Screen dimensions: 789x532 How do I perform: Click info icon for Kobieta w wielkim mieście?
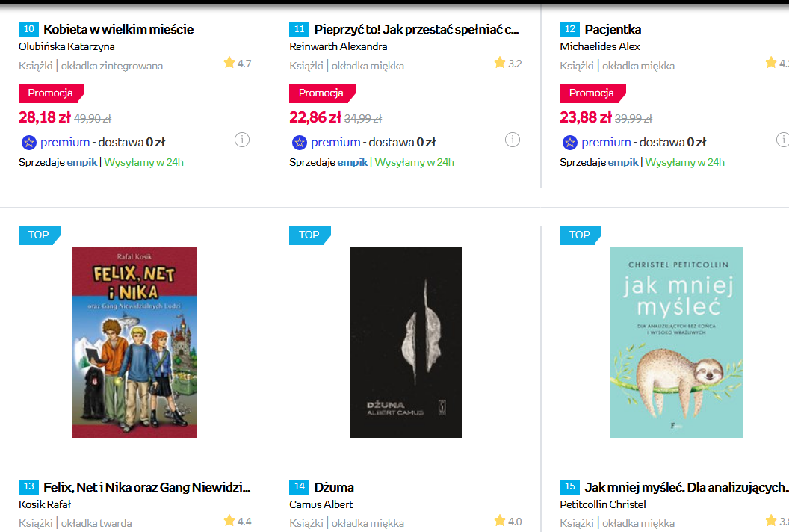coord(241,140)
